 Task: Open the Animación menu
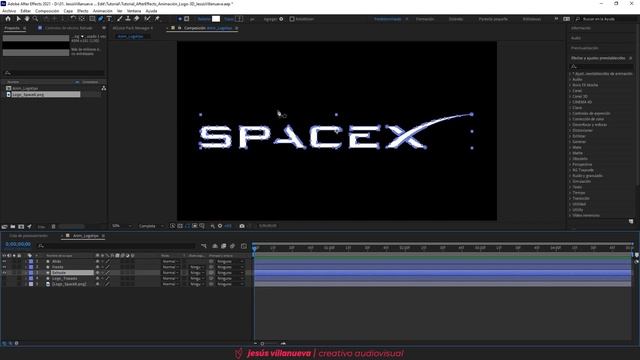click(102, 11)
